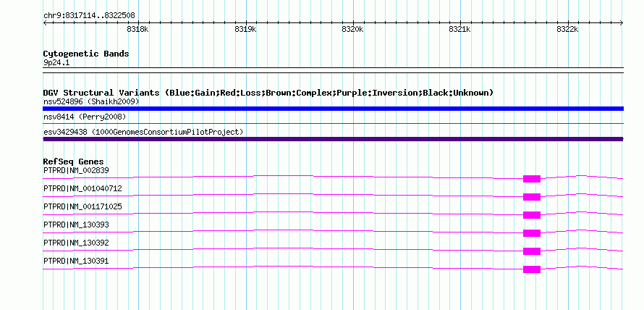
Task: Select the PTPRD|NM_001040712 transcript label
Action: pyautogui.click(x=82, y=188)
